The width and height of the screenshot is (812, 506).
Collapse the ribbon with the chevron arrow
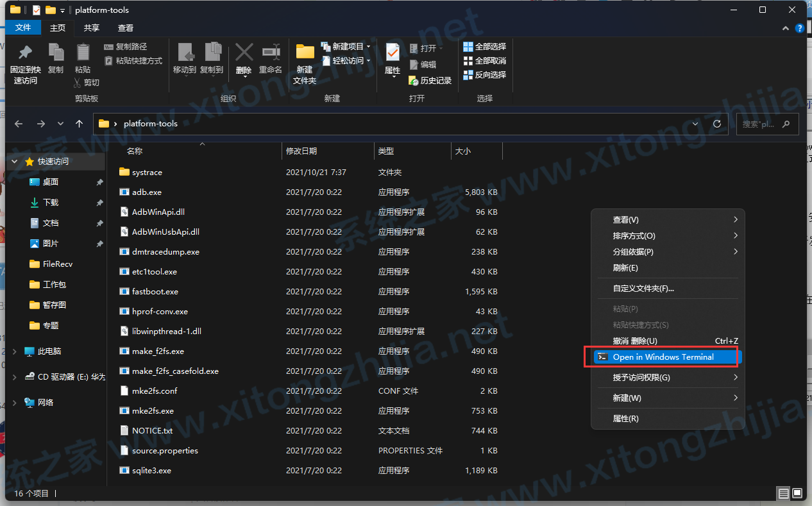(785, 28)
